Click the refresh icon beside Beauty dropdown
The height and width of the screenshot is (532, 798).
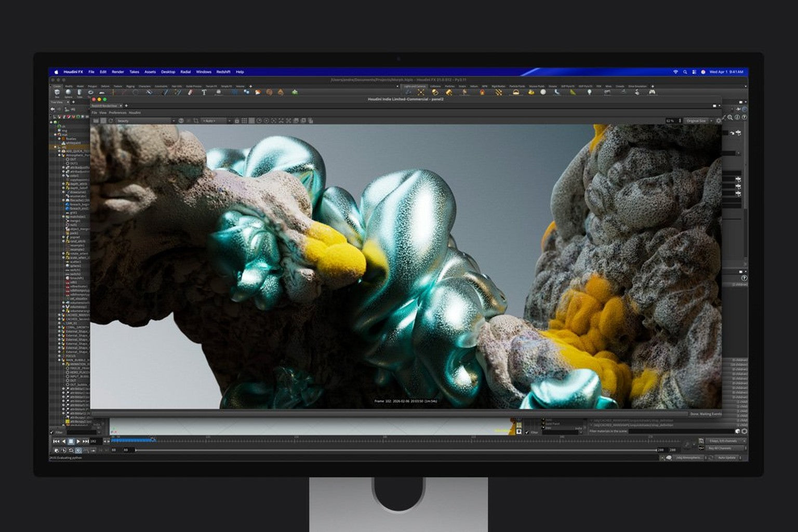click(x=110, y=121)
